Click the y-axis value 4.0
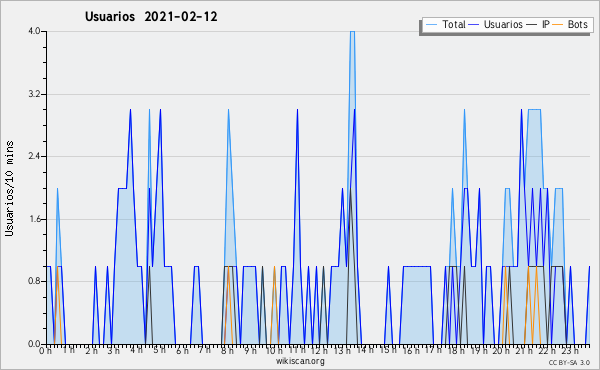The image size is (600, 370). [x=34, y=31]
